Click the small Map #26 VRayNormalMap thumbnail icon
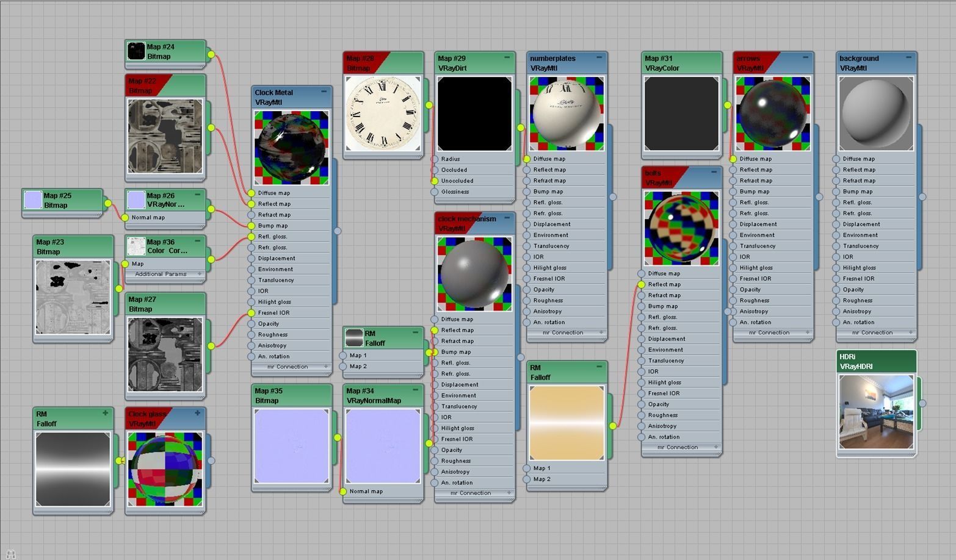 136,200
